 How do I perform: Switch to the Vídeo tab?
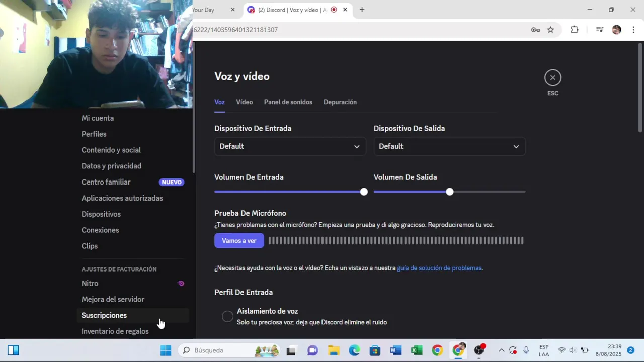tap(245, 102)
